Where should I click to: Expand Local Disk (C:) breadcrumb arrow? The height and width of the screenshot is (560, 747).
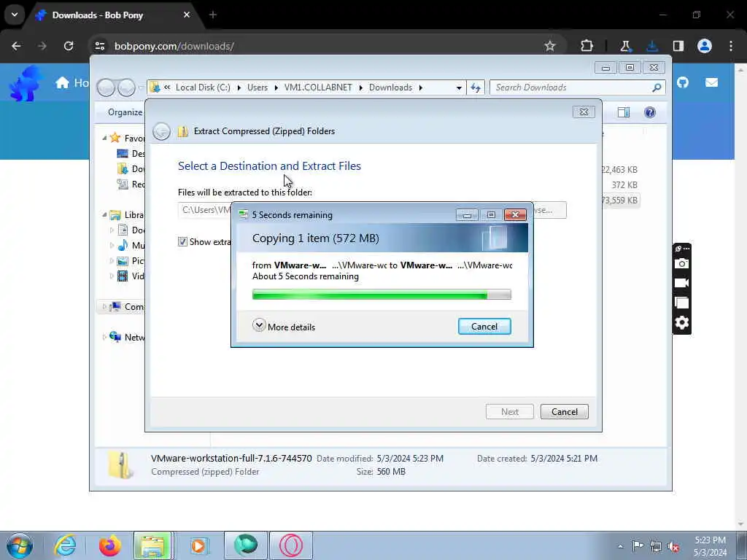239,87
